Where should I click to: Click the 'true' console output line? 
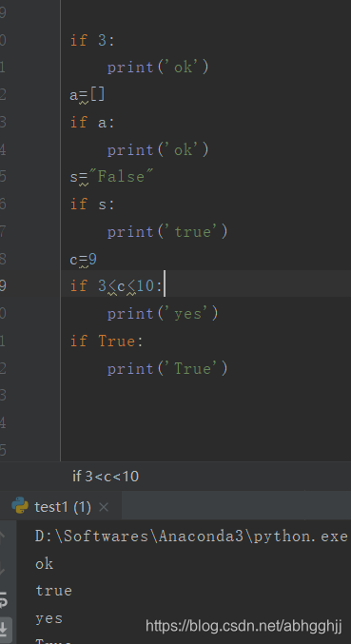54,591
